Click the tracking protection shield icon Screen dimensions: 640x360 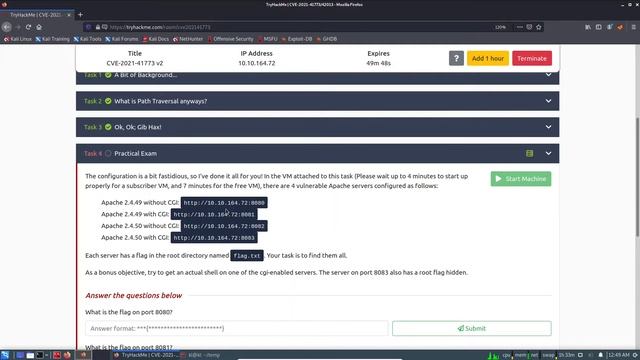[88, 27]
